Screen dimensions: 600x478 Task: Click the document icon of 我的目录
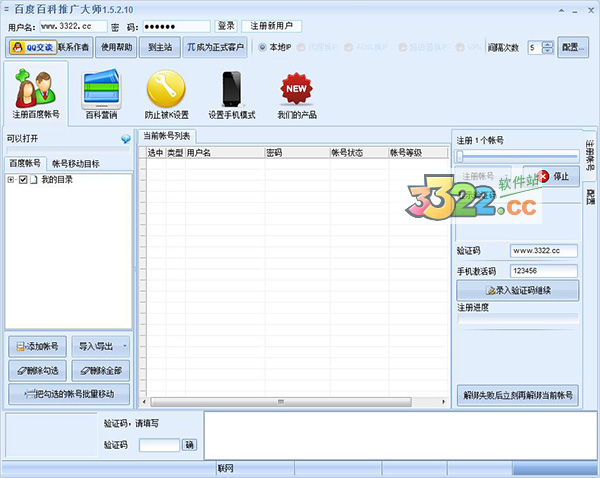click(34, 179)
